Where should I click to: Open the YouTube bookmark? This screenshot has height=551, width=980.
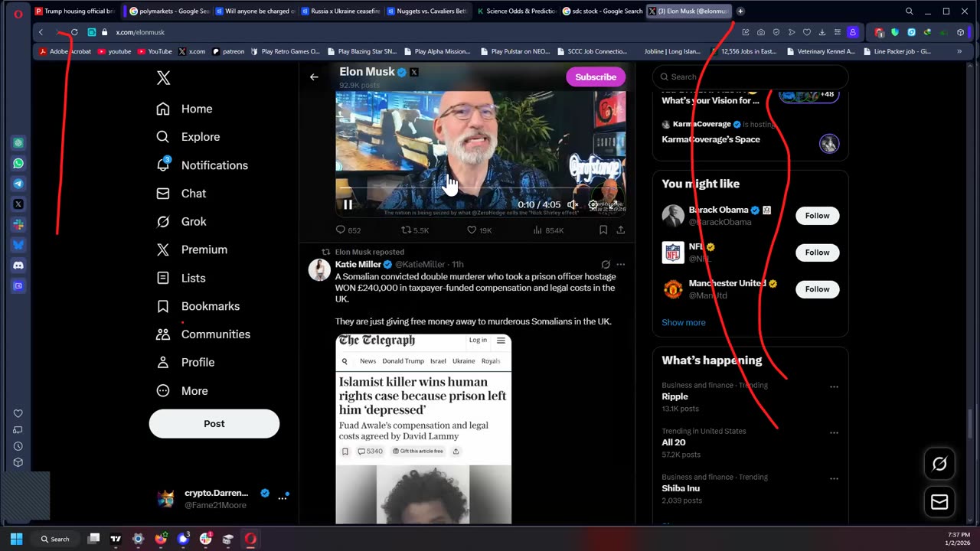(x=155, y=51)
